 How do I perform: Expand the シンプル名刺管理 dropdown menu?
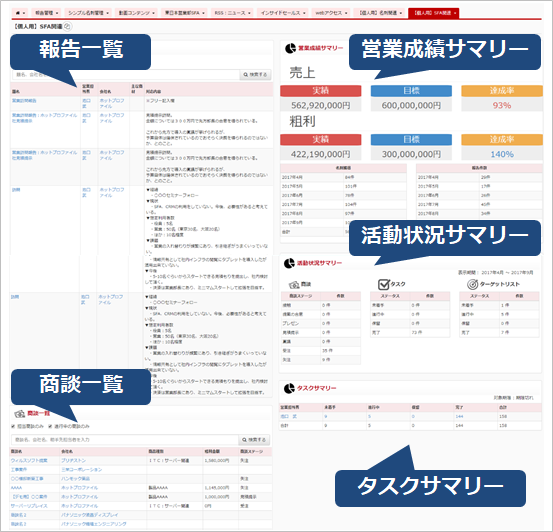(89, 13)
